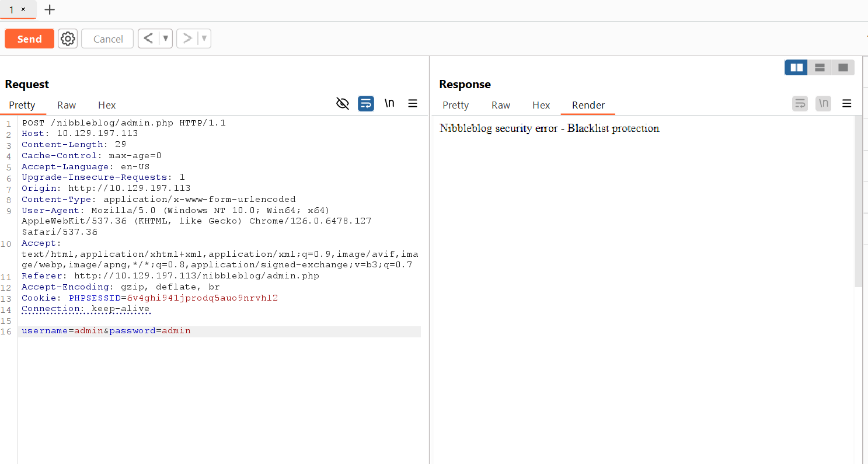Image resolution: width=868 pixels, height=464 pixels.
Task: Go to previous request in history
Action: pyautogui.click(x=149, y=39)
